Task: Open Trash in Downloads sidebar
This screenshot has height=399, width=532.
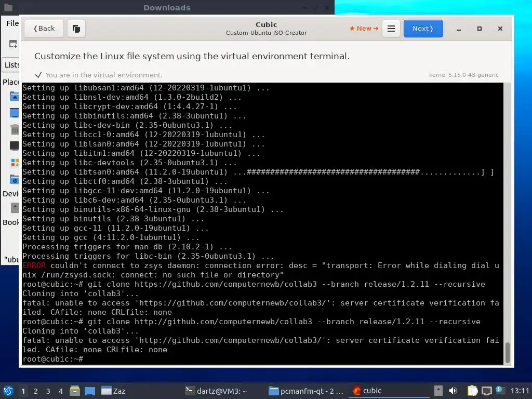Action: click(15, 129)
